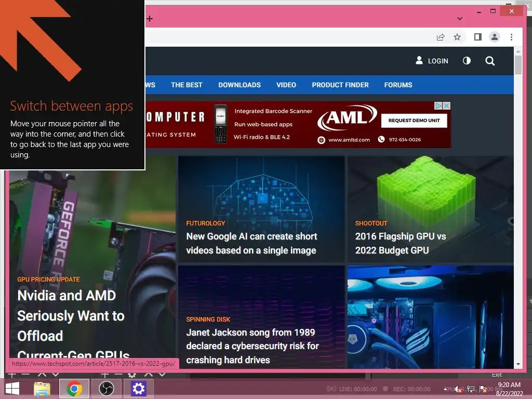
Task: Click Chrome icon in taskbar
Action: point(74,389)
